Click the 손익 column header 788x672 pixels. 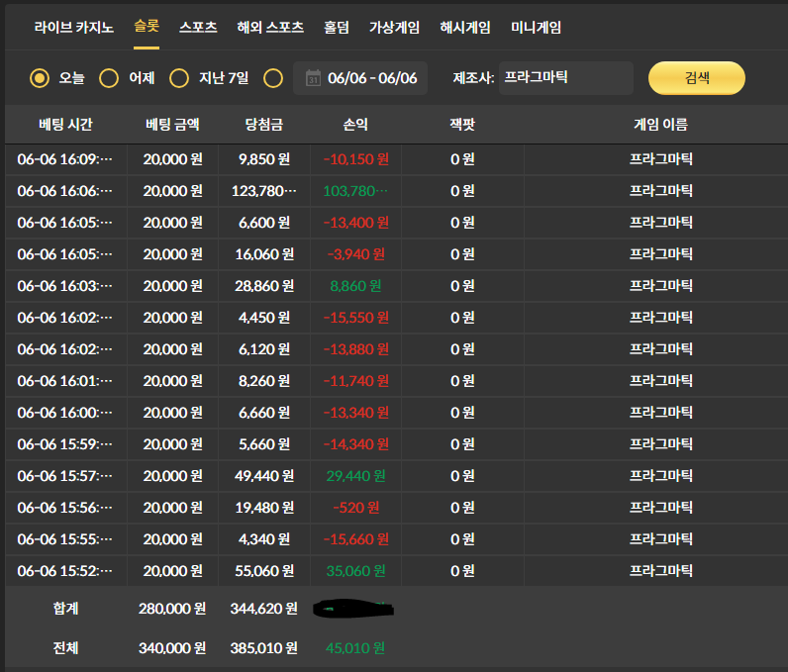click(355, 125)
